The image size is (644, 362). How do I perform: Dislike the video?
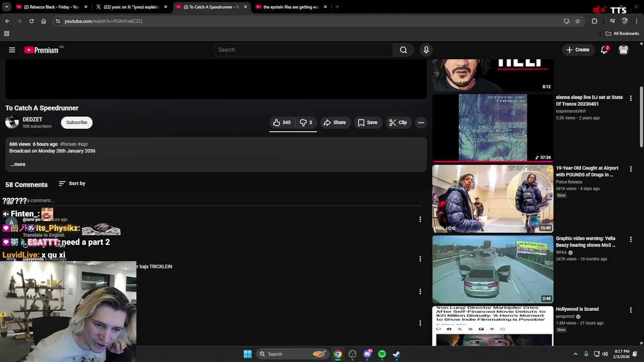point(306,123)
